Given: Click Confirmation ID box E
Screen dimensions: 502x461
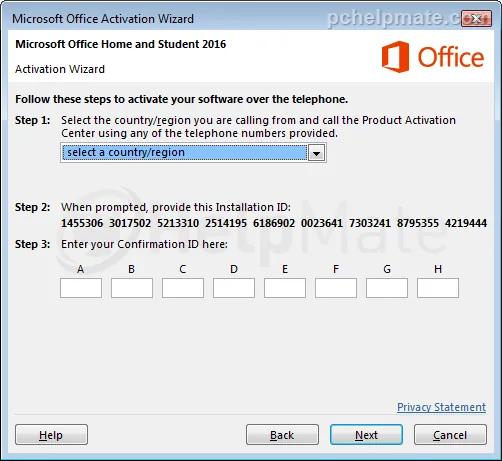Looking at the screenshot, I should [285, 288].
